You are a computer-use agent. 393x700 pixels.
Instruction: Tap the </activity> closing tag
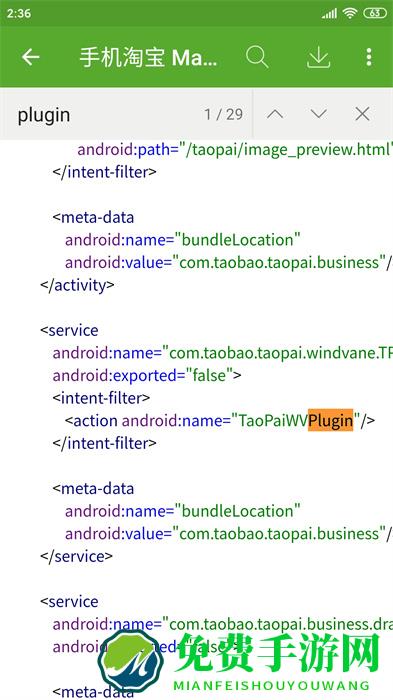coord(77,285)
